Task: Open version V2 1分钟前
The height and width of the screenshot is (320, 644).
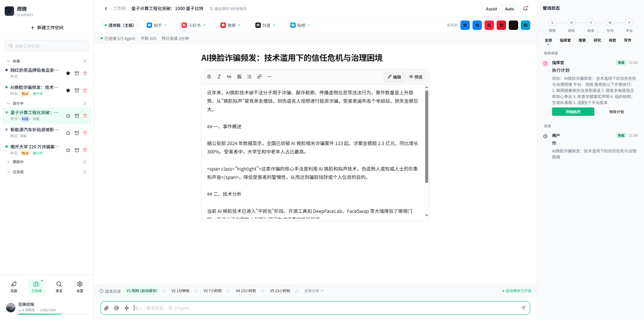Action: tap(180, 291)
